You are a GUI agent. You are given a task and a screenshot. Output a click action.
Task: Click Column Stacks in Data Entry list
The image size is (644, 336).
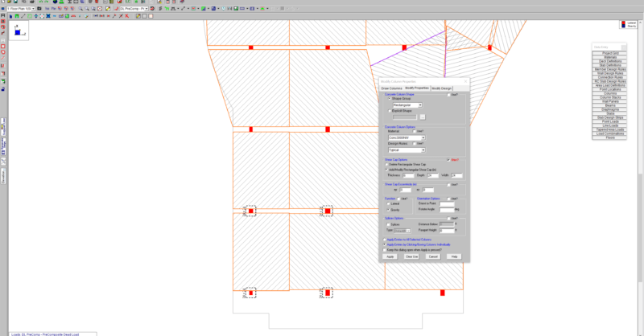(616, 97)
